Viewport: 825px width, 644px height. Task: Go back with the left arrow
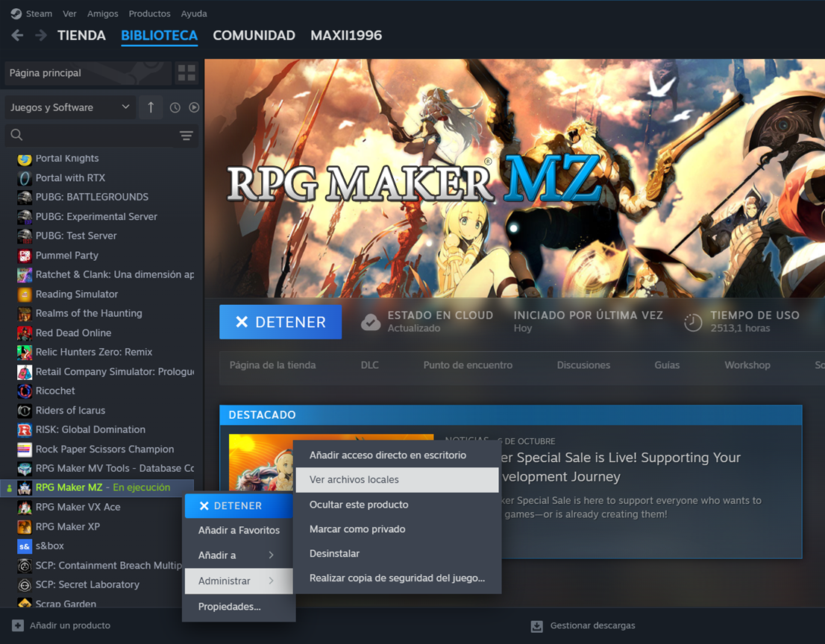tap(17, 35)
